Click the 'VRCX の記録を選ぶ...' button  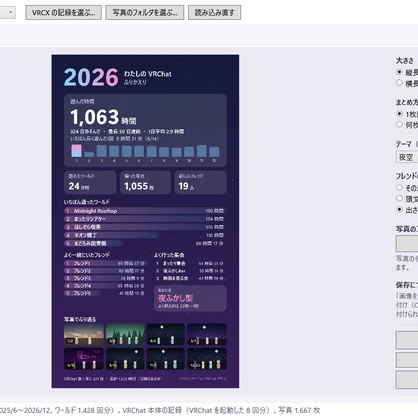point(63,13)
